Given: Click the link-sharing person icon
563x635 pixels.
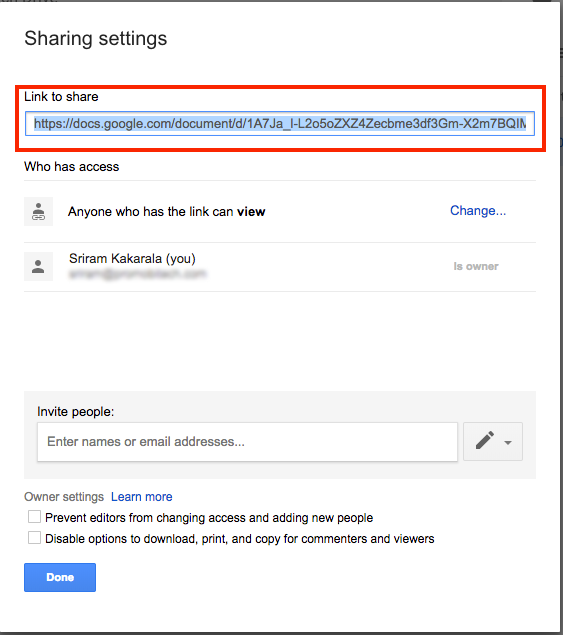Looking at the screenshot, I should coord(38,211).
